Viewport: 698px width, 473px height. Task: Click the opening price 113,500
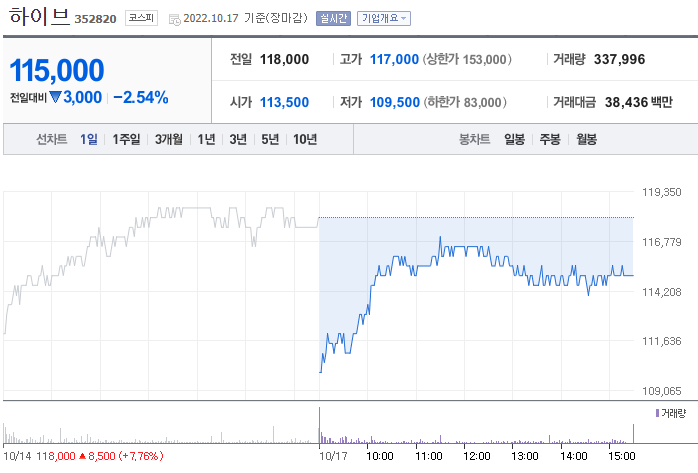[284, 102]
